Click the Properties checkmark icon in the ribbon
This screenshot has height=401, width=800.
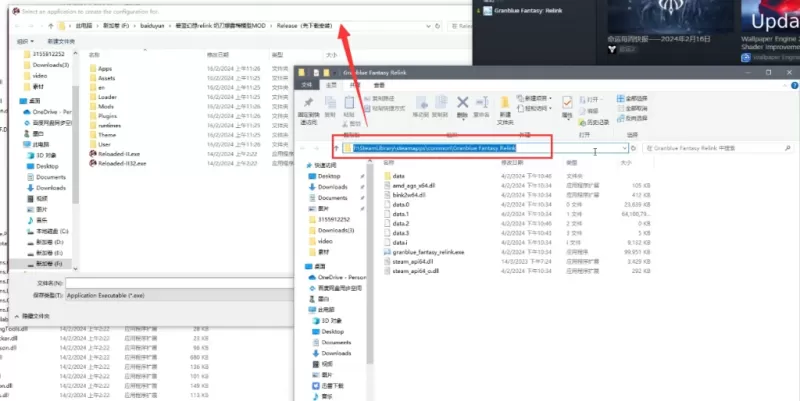567,103
